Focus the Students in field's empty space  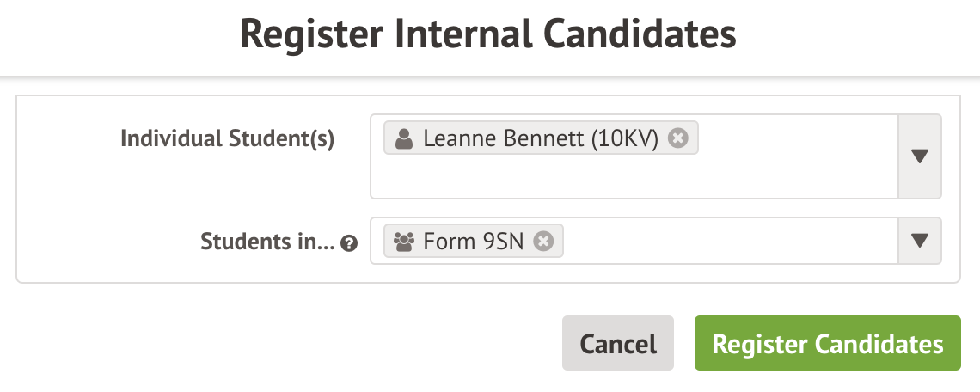pyautogui.click(x=731, y=242)
